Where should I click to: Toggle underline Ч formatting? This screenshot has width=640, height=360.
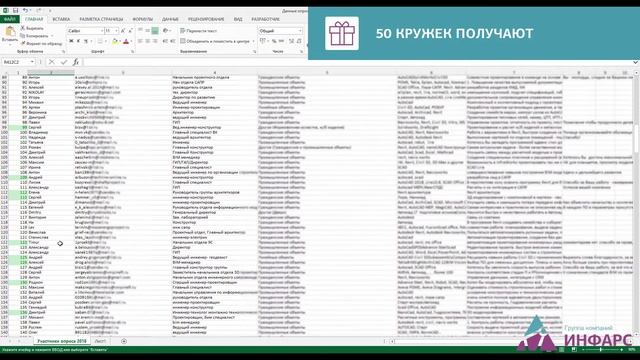click(x=86, y=41)
